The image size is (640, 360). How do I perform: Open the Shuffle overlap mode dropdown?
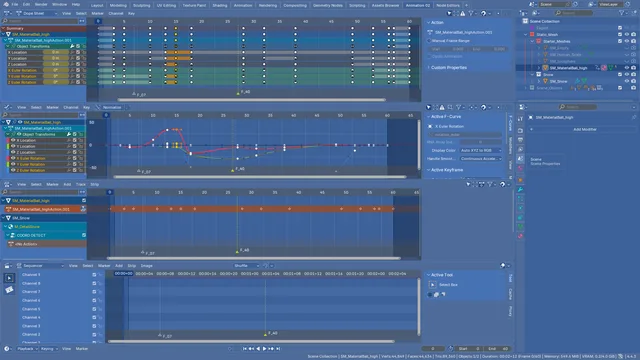[x=247, y=266]
